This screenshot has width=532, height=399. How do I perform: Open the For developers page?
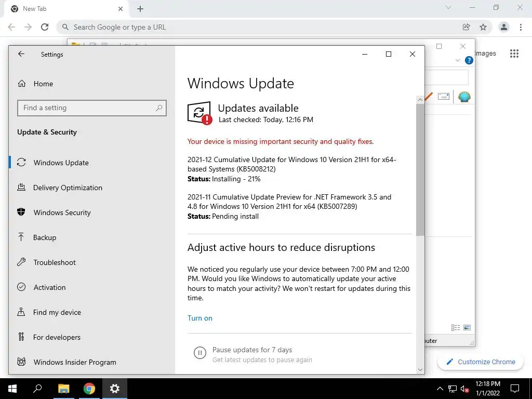point(91,337)
